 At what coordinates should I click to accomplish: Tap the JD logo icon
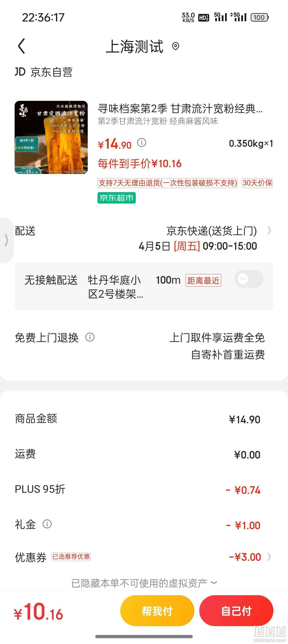tap(20, 72)
